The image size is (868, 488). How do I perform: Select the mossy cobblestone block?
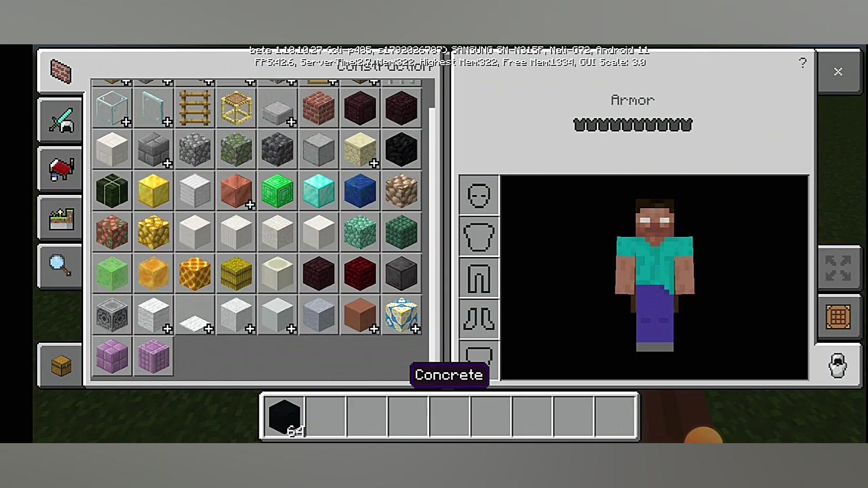[x=236, y=150]
